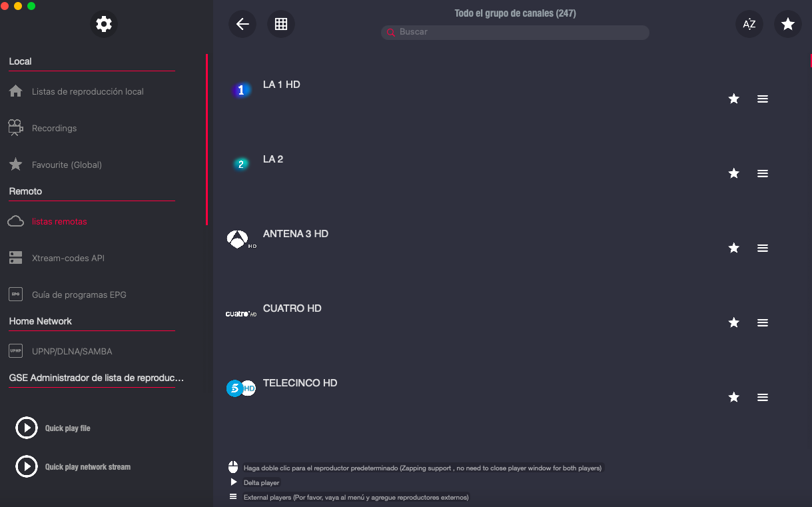812x507 pixels.
Task: Click the Buscar search field
Action: [520, 32]
